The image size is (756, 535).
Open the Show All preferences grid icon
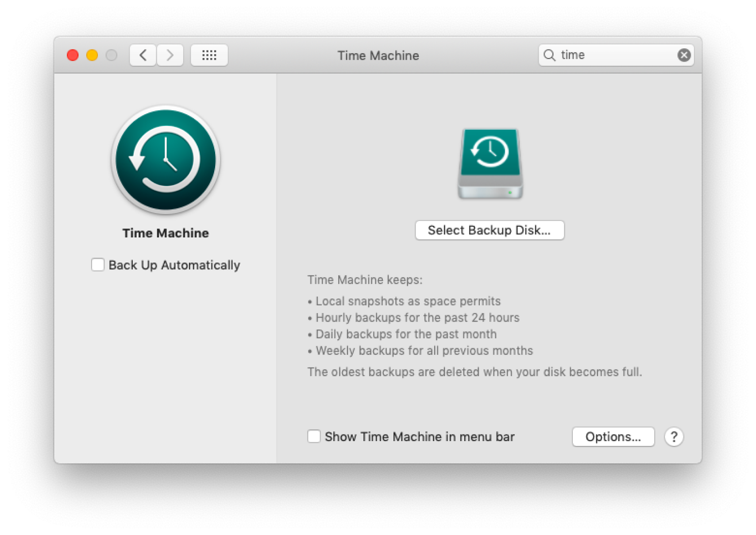(209, 55)
